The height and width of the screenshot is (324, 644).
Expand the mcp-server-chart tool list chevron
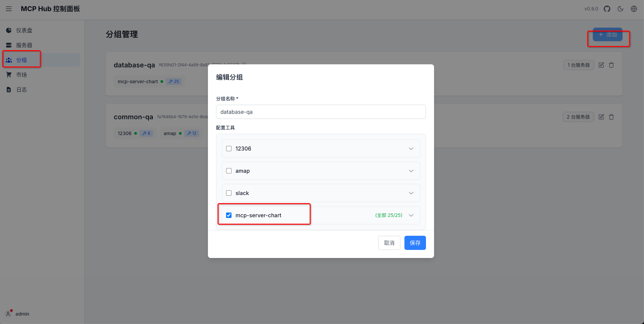pyautogui.click(x=411, y=215)
